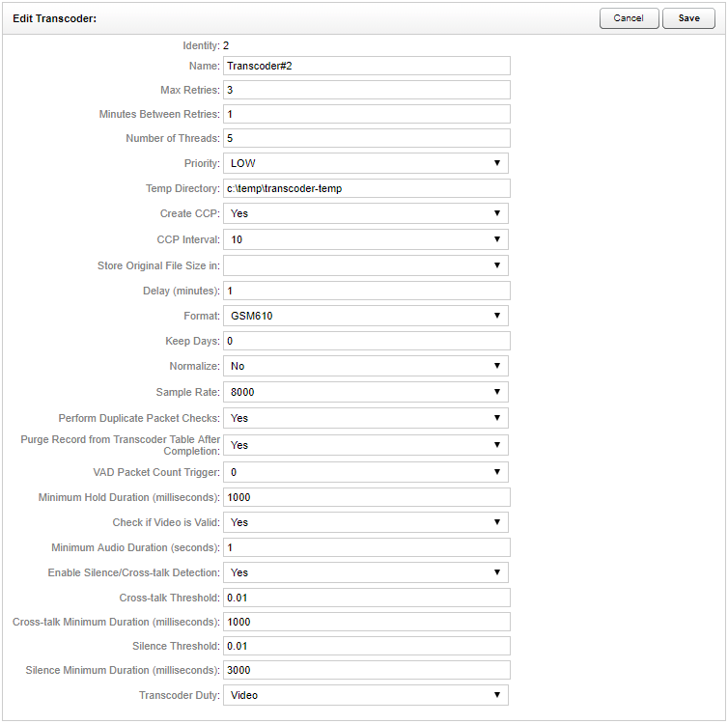Open the VAD Packet Count Trigger dropdown
The width and height of the screenshot is (728, 724).
(x=366, y=472)
